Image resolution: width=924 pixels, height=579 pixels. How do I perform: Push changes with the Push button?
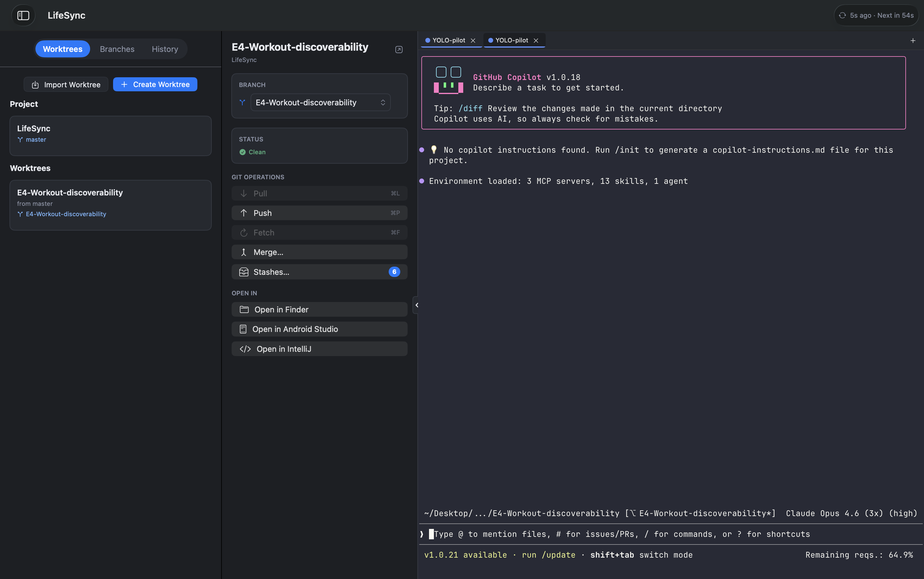(x=320, y=213)
